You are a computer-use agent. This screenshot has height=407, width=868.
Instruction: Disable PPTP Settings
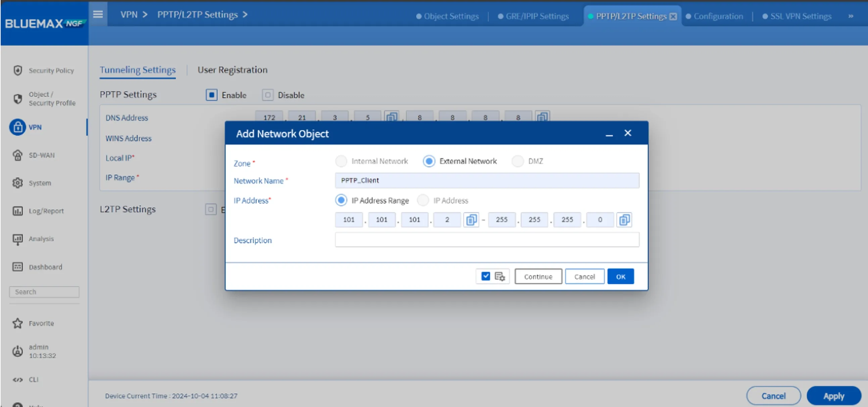pos(268,95)
